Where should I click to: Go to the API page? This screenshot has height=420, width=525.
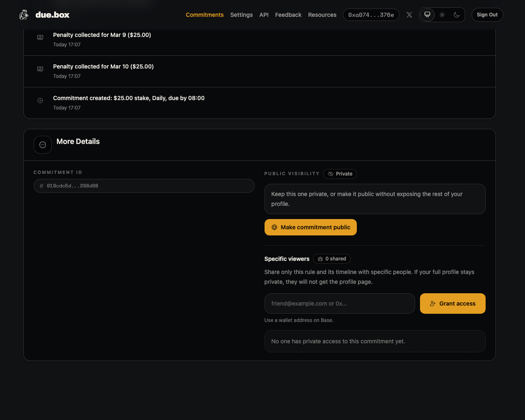(x=264, y=15)
